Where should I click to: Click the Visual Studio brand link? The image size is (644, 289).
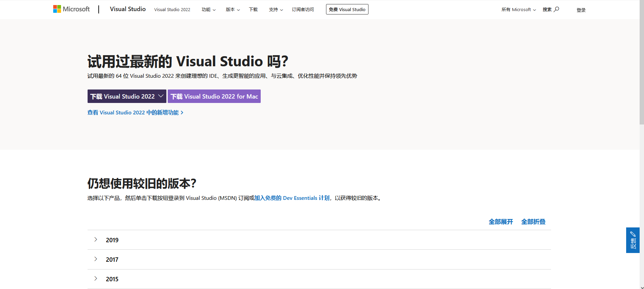coord(128,9)
